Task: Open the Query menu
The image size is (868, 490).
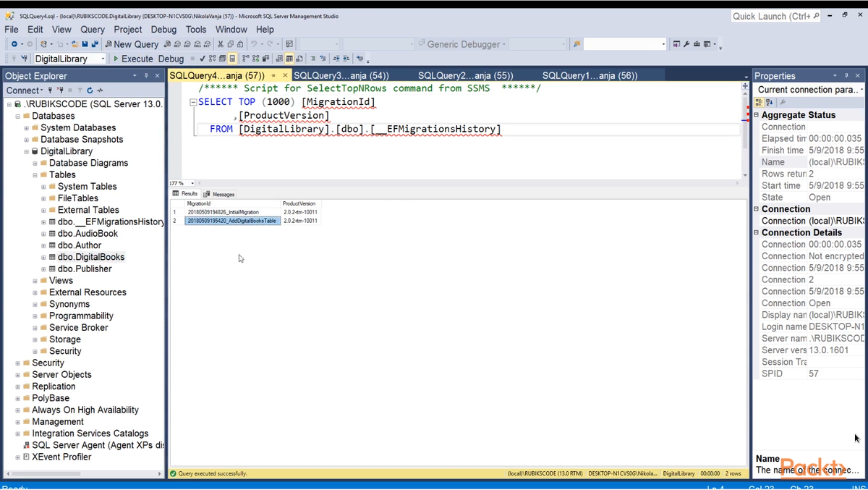Action: tap(93, 30)
